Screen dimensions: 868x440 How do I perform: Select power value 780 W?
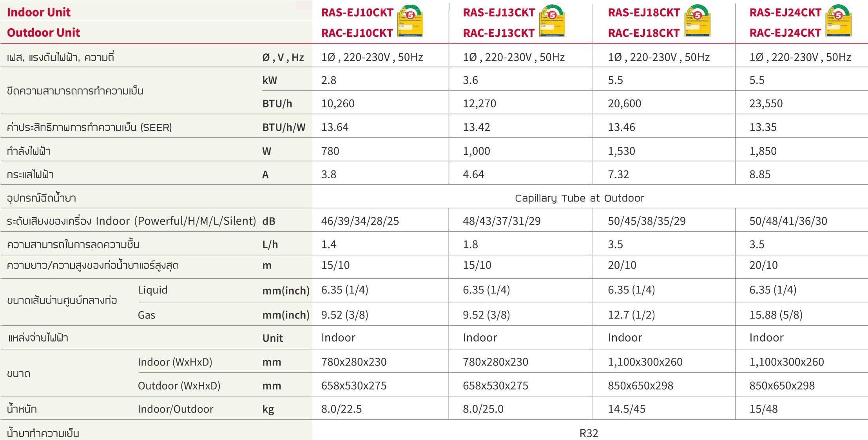pyautogui.click(x=330, y=151)
